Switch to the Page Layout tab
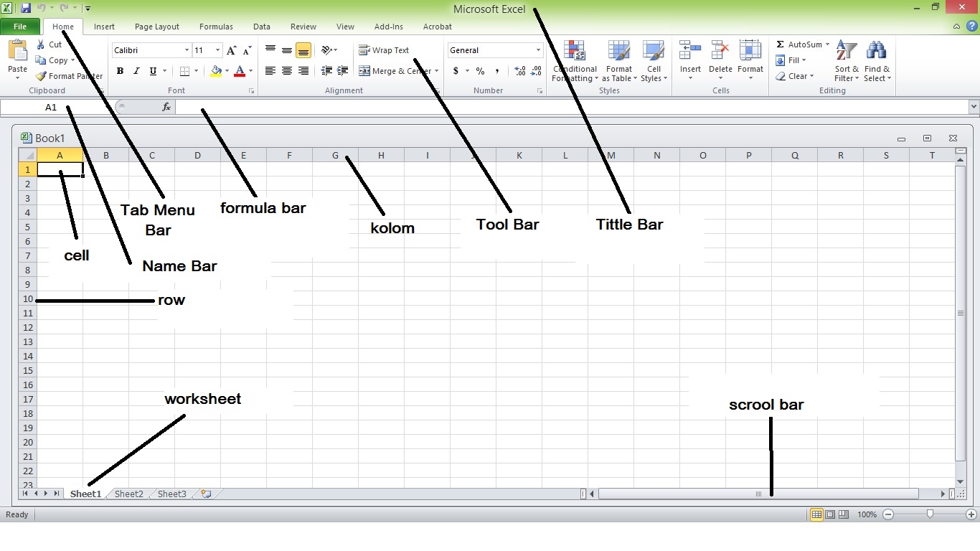Viewport: 980px width, 551px height. click(x=157, y=27)
